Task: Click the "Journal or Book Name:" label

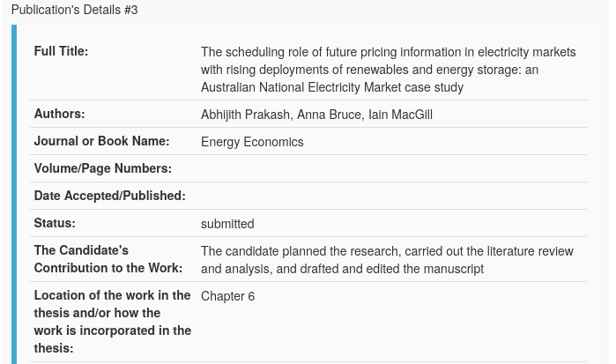Action: click(101, 141)
